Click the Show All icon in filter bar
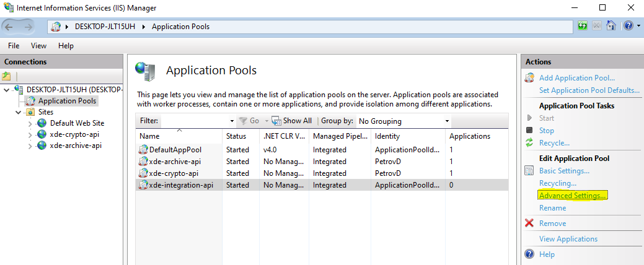The width and height of the screenshot is (644, 265). coord(276,121)
